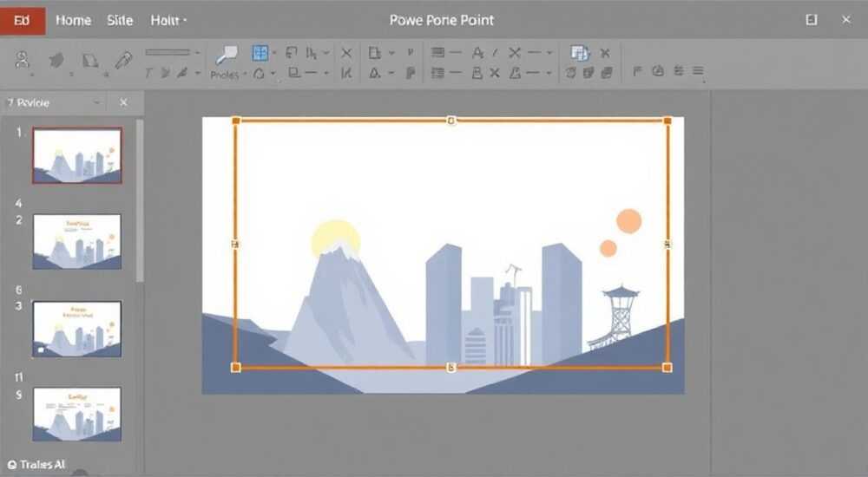Click the flag P icon in the lower row
868x477 pixels.
411,73
